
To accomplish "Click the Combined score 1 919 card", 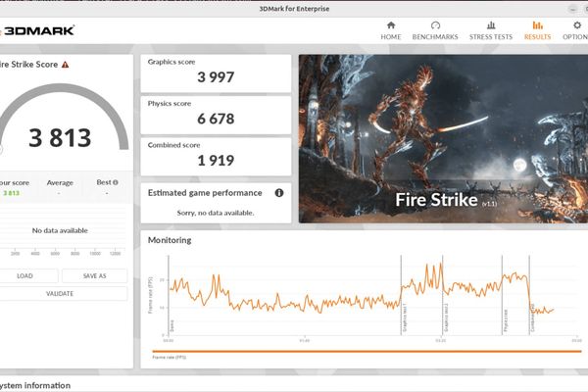I will [216, 157].
